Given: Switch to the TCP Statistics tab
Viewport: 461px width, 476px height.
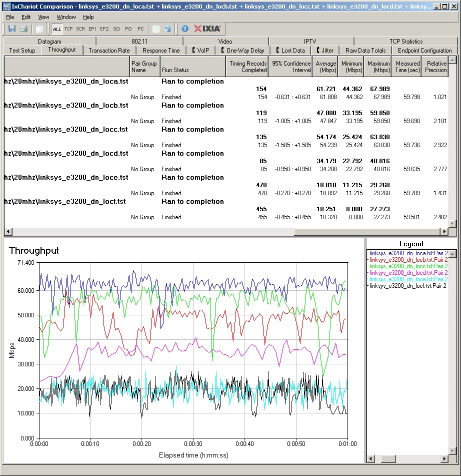Looking at the screenshot, I should click(406, 41).
